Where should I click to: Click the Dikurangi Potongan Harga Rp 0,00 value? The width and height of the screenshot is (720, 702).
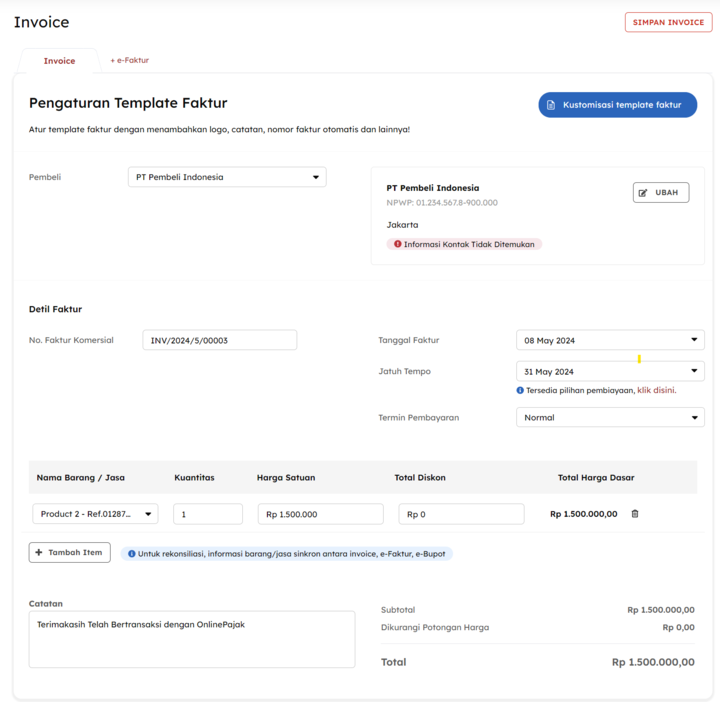click(x=678, y=627)
